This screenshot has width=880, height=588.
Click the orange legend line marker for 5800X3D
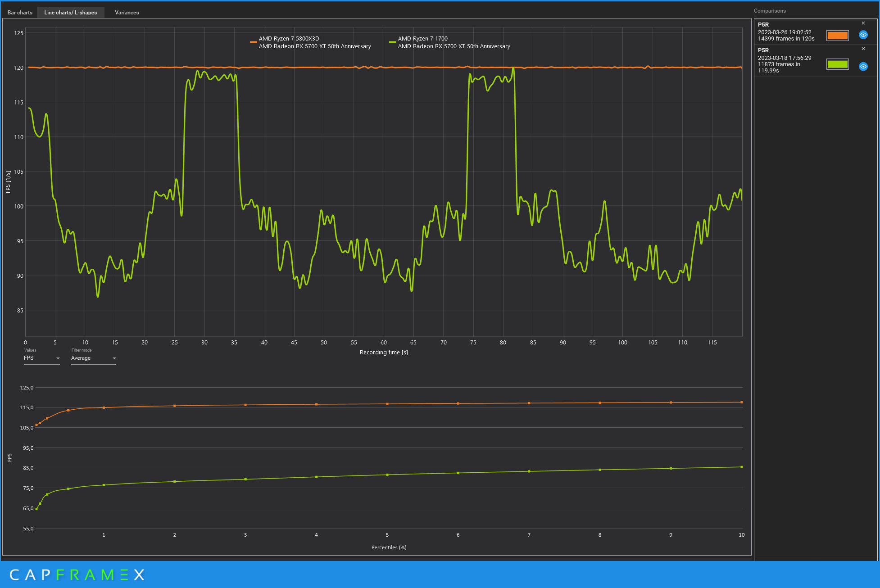coord(253,42)
